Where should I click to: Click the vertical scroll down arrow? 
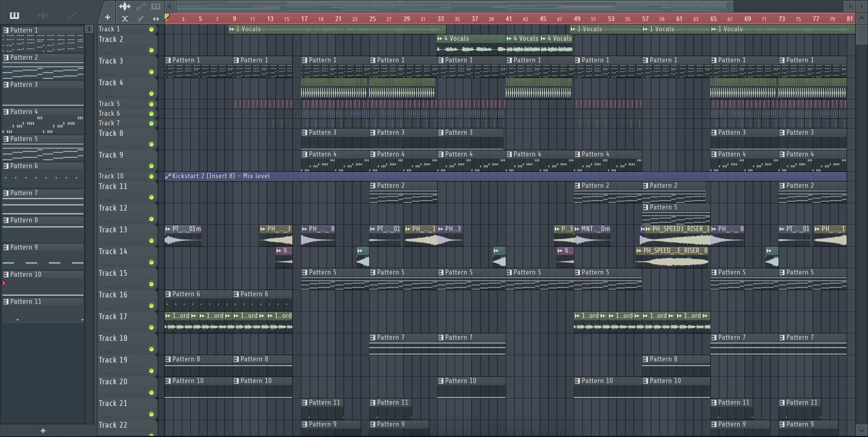tap(861, 430)
